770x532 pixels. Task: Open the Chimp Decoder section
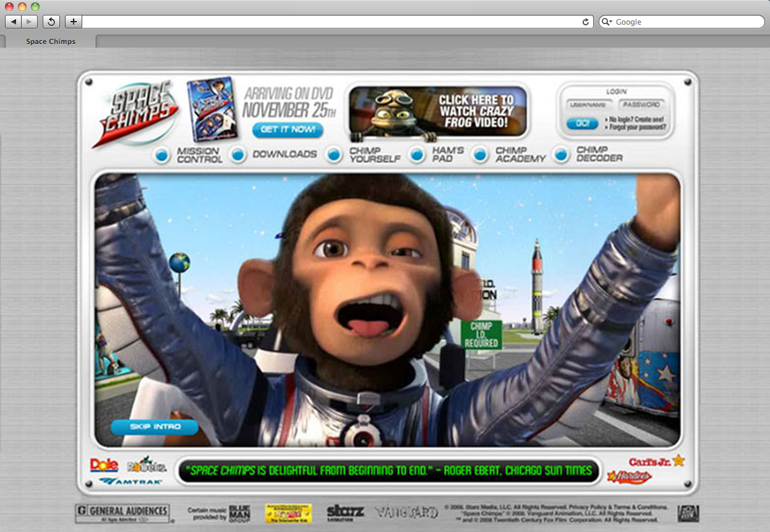click(599, 154)
